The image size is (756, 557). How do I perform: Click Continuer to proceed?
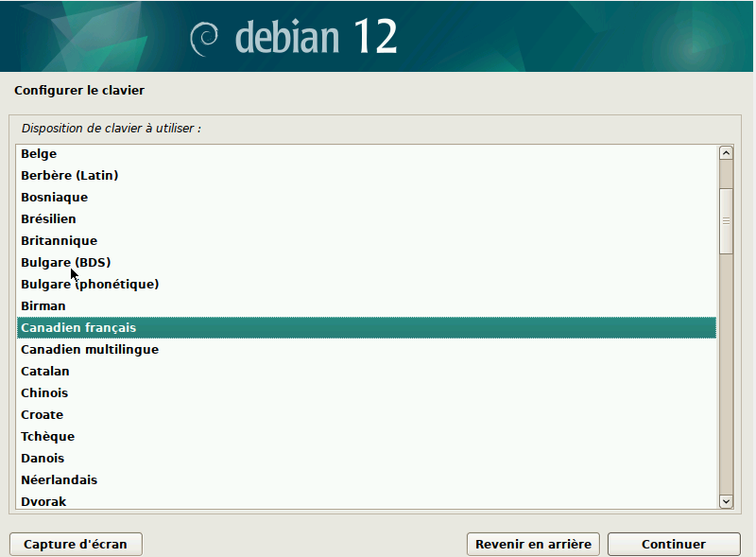coord(674,544)
